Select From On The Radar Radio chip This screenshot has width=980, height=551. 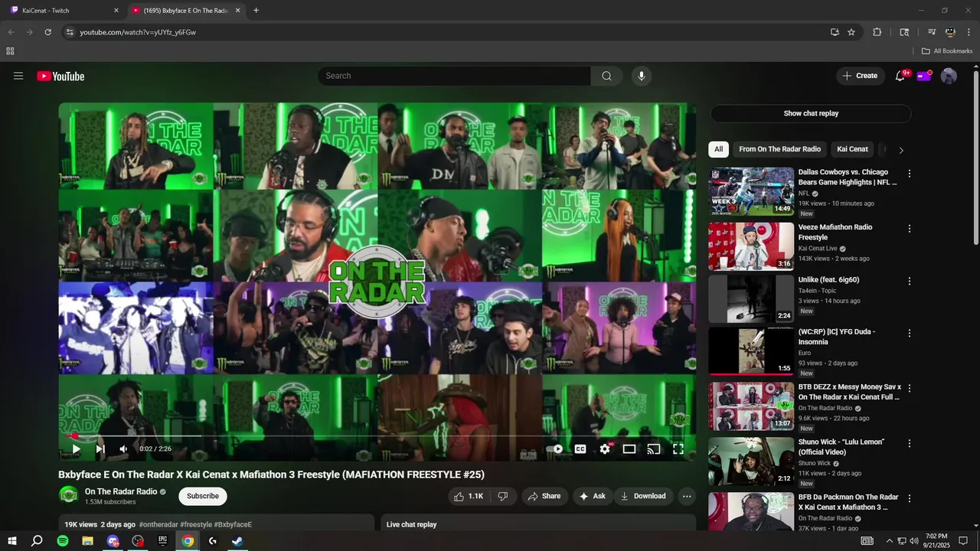pyautogui.click(x=779, y=149)
